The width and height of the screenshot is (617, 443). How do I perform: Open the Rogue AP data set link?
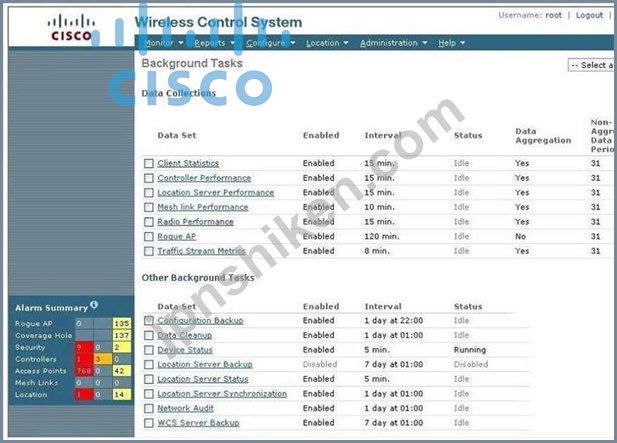coord(177,236)
